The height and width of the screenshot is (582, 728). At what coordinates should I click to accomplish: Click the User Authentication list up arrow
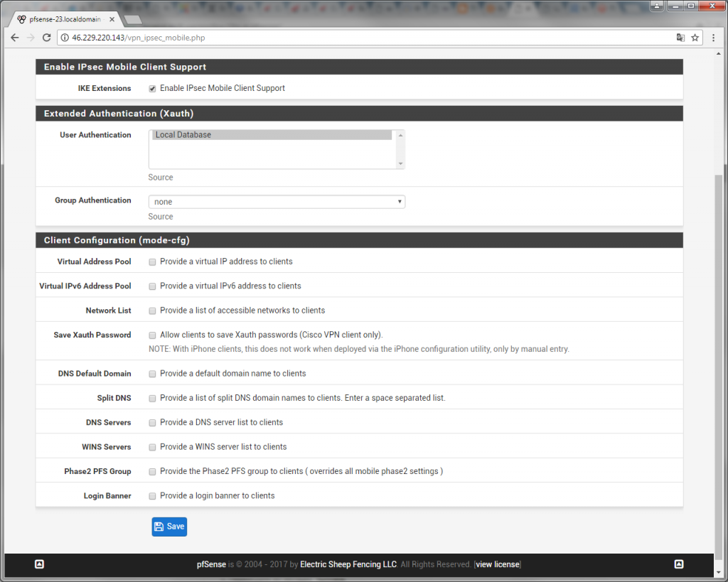click(400, 135)
